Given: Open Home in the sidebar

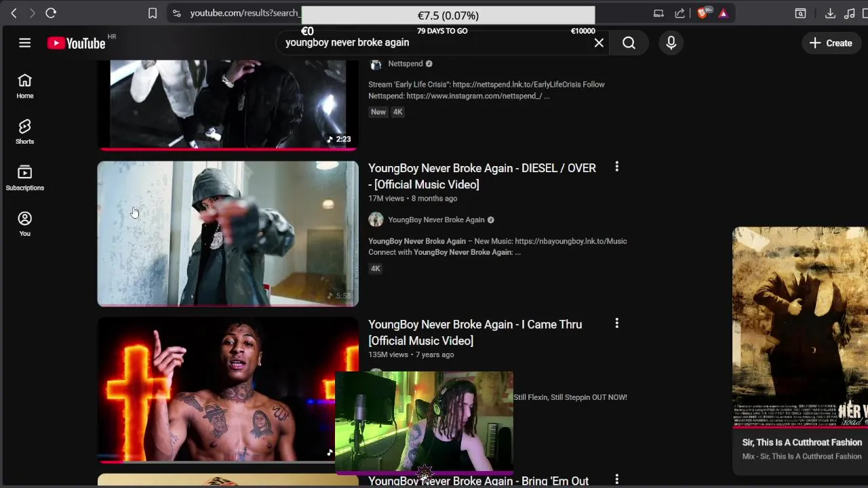Looking at the screenshot, I should pos(25,86).
